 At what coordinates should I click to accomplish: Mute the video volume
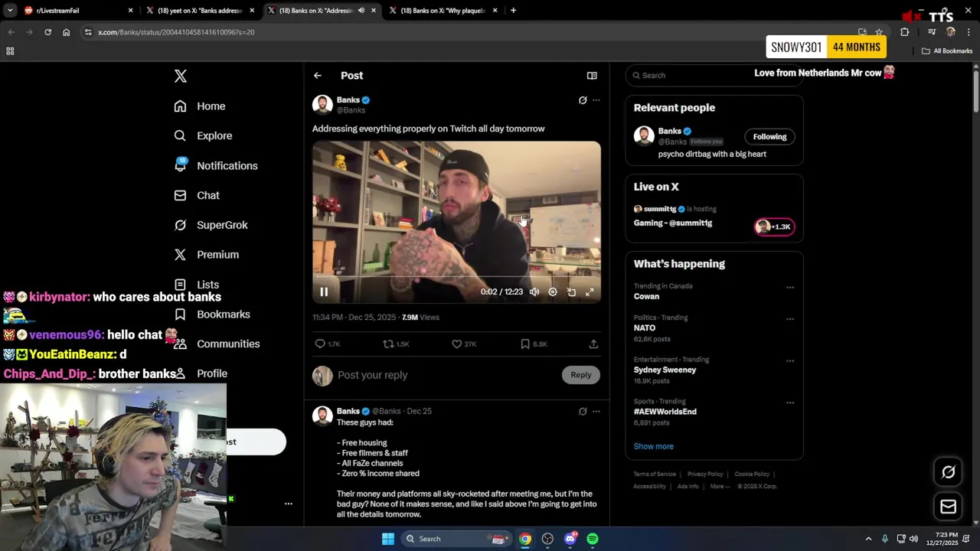click(534, 292)
